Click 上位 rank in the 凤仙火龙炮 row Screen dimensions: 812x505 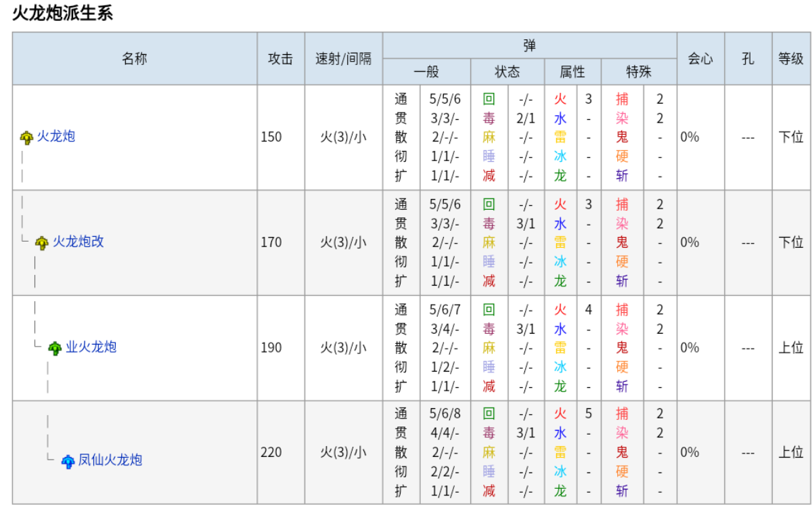click(791, 452)
